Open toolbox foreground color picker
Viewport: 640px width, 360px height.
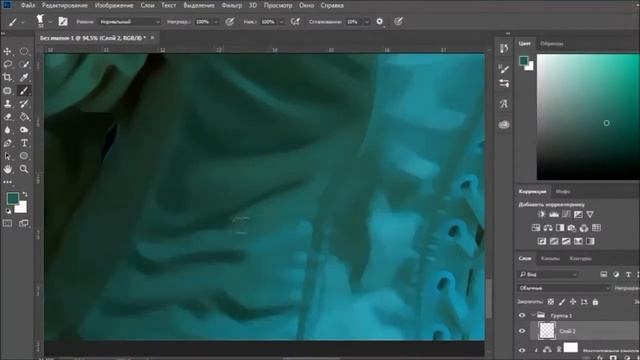(x=13, y=199)
